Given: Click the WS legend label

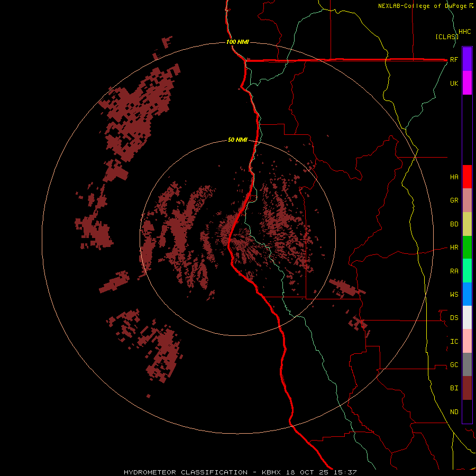Looking at the screenshot, I should pos(454,295).
